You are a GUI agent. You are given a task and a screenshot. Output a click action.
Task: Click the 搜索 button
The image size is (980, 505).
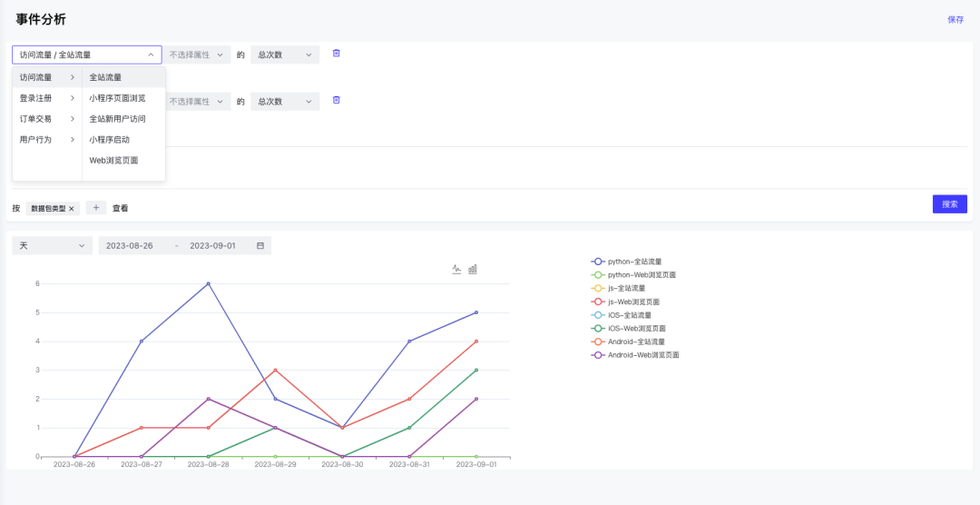pyautogui.click(x=949, y=204)
